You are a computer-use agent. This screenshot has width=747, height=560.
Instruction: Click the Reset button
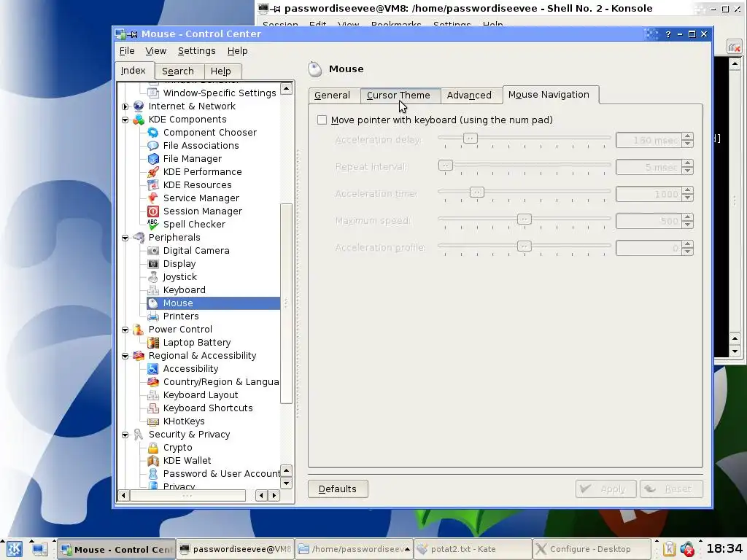coord(671,489)
